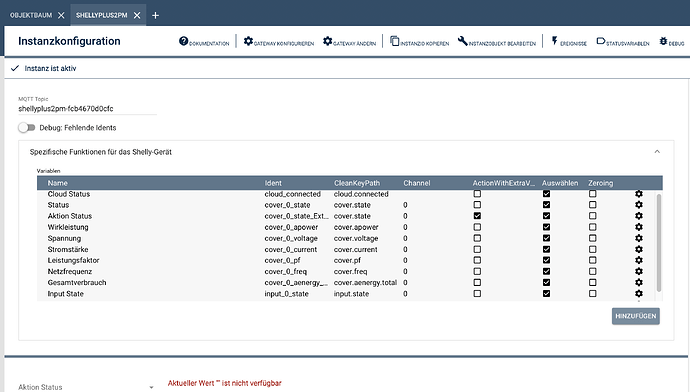The width and height of the screenshot is (690, 392).
Task: Click the MQTT Topic input field
Action: click(x=87, y=109)
